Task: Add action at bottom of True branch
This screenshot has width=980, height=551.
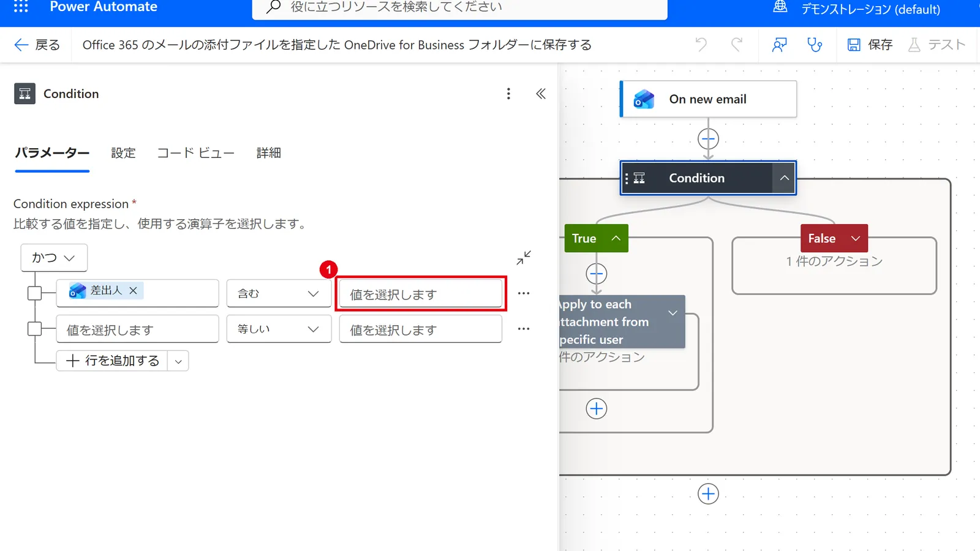Action: 597,408
